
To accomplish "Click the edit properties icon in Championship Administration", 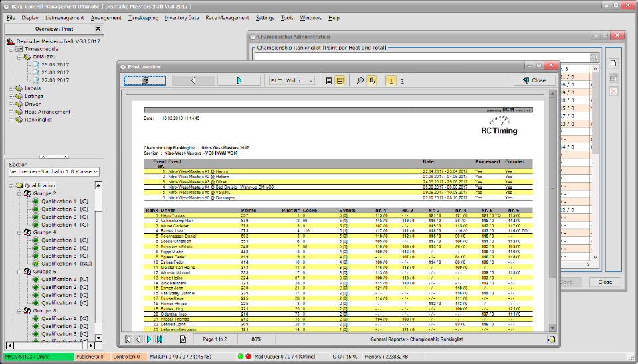I will [613, 77].
